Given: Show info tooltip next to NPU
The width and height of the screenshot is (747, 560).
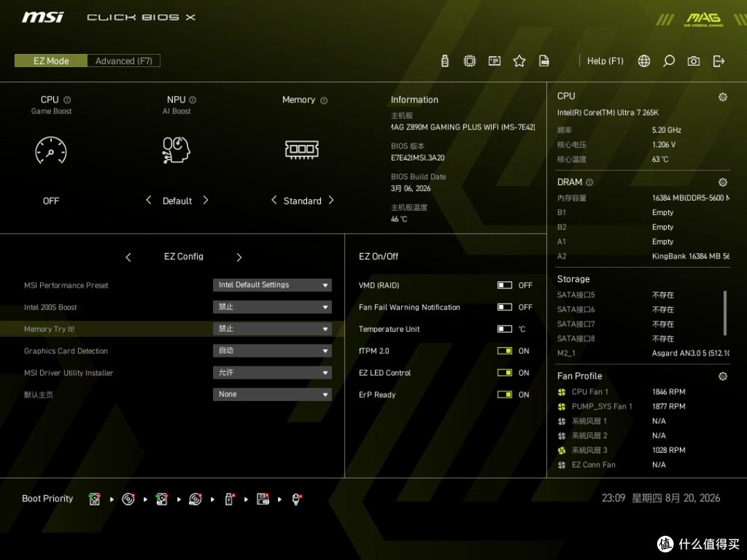Looking at the screenshot, I should tap(192, 100).
